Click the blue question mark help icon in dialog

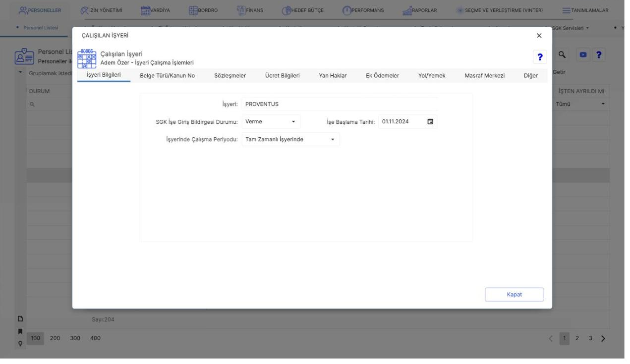539,56
